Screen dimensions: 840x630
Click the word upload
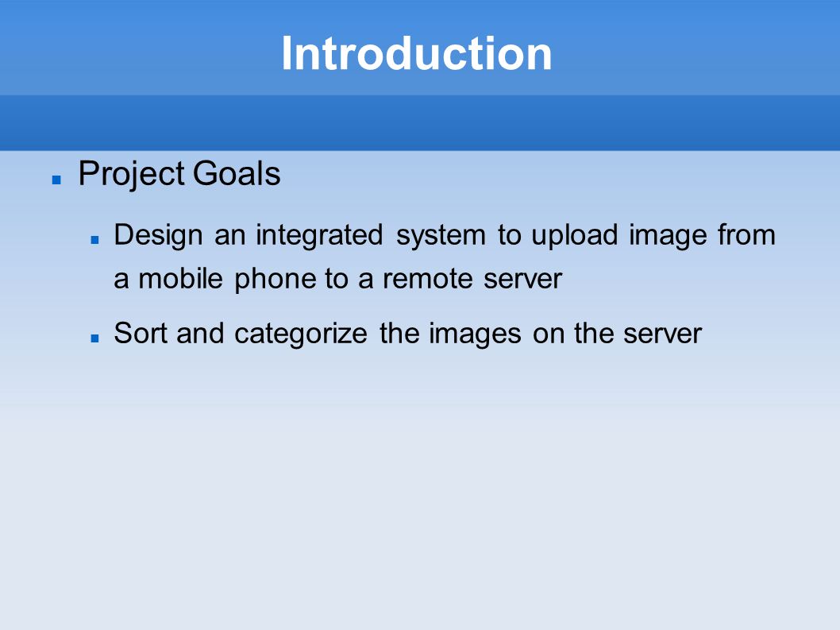click(574, 236)
